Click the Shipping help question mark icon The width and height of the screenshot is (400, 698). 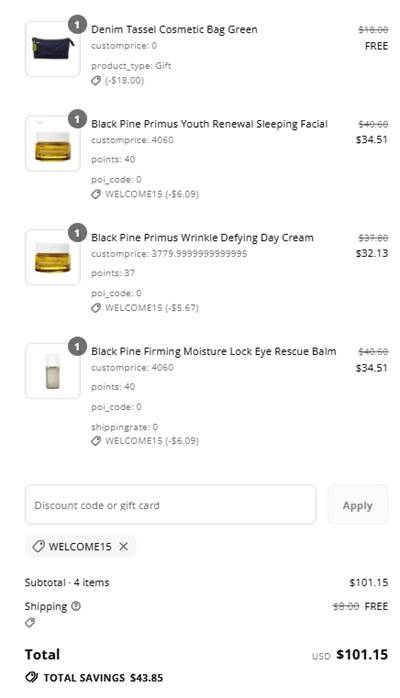point(76,606)
